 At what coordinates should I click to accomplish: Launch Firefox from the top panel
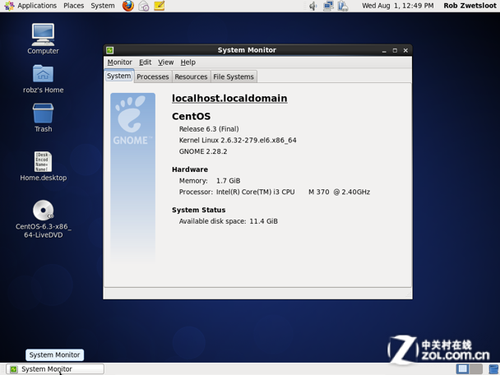click(x=128, y=6)
